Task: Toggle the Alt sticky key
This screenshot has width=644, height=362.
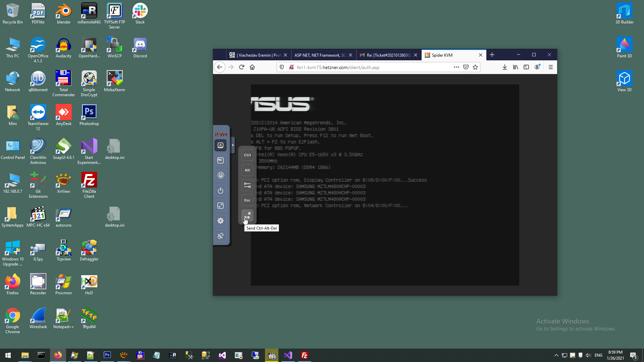Action: [247, 170]
